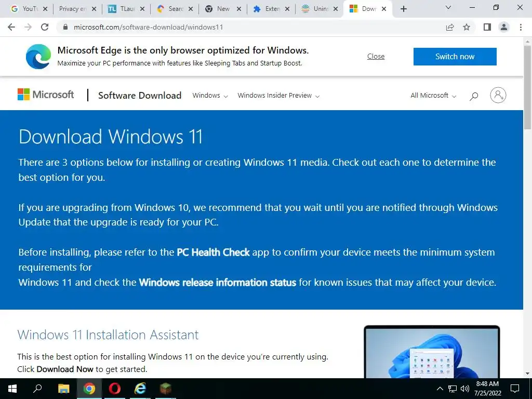Sign in with the account avatar icon
Image resolution: width=532 pixels, height=399 pixels.
tap(498, 96)
